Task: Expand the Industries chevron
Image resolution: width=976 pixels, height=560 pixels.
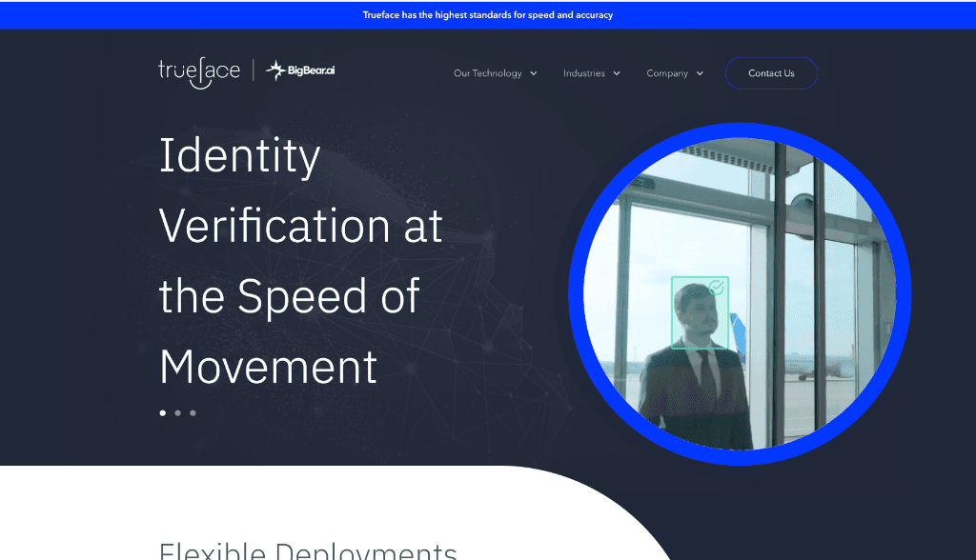Action: click(617, 73)
